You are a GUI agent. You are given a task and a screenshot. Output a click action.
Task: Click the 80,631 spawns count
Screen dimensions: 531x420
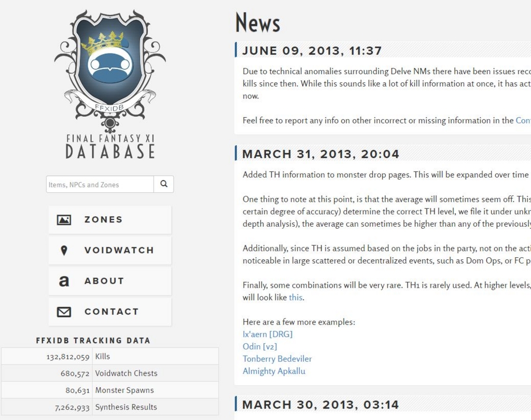[78, 390]
